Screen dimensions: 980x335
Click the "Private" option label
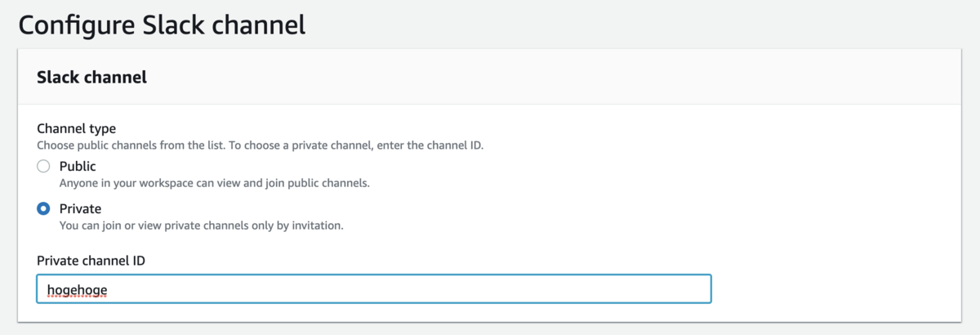pos(80,209)
